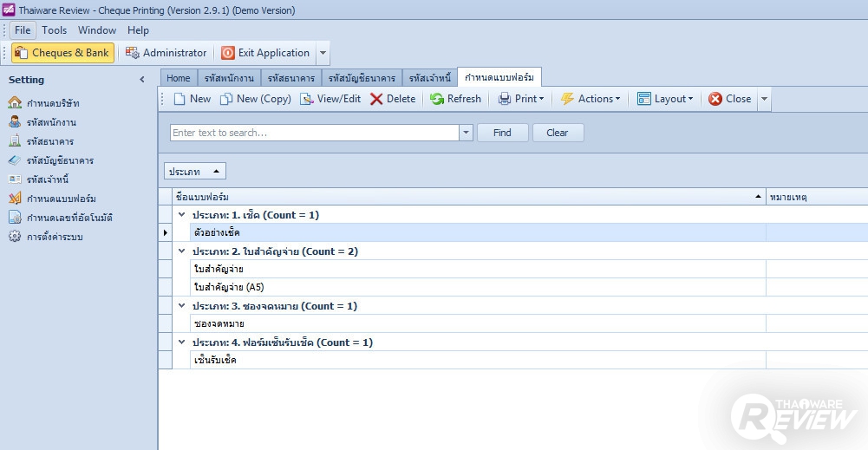Click the New (Copy) icon
The height and width of the screenshot is (450, 868).
[x=225, y=99]
